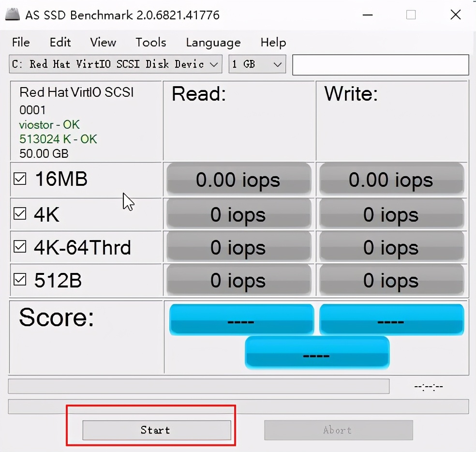Click the Start button

[157, 430]
